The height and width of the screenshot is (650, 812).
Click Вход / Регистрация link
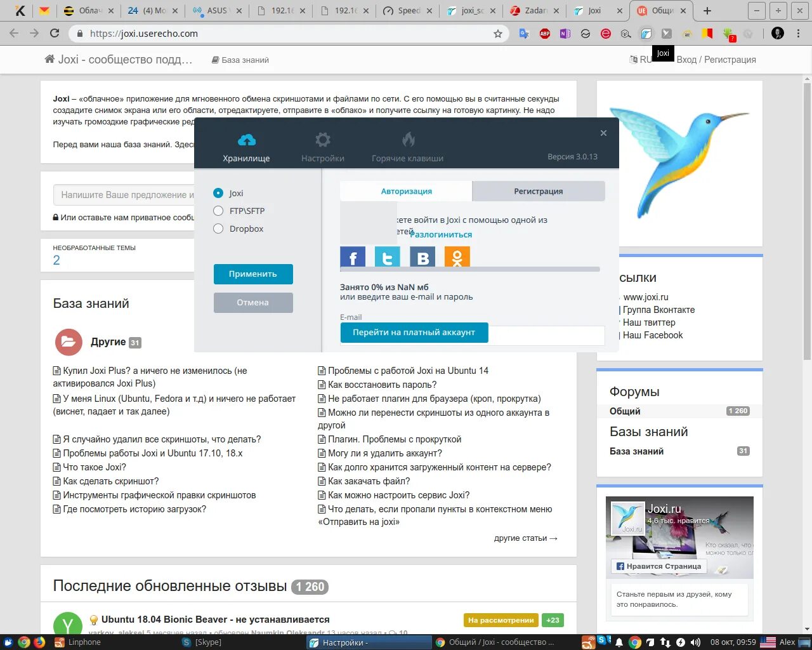point(716,60)
